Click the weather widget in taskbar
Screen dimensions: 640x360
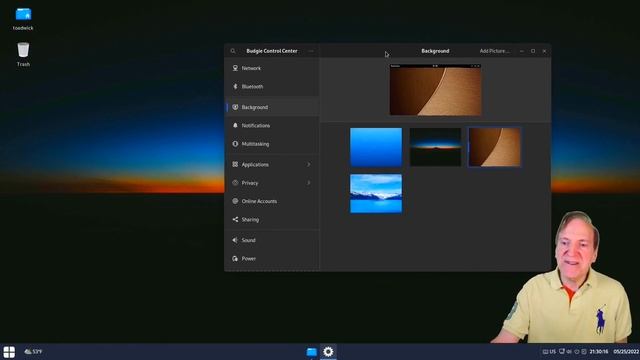coord(33,351)
